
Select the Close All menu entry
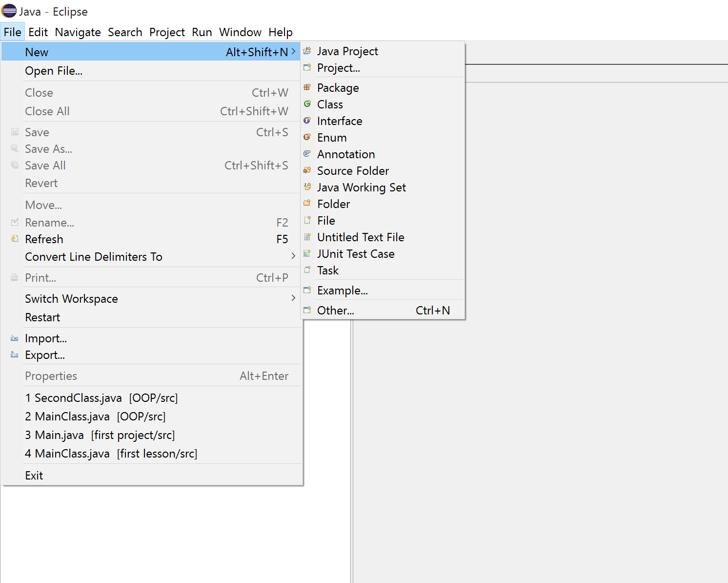[x=151, y=111]
